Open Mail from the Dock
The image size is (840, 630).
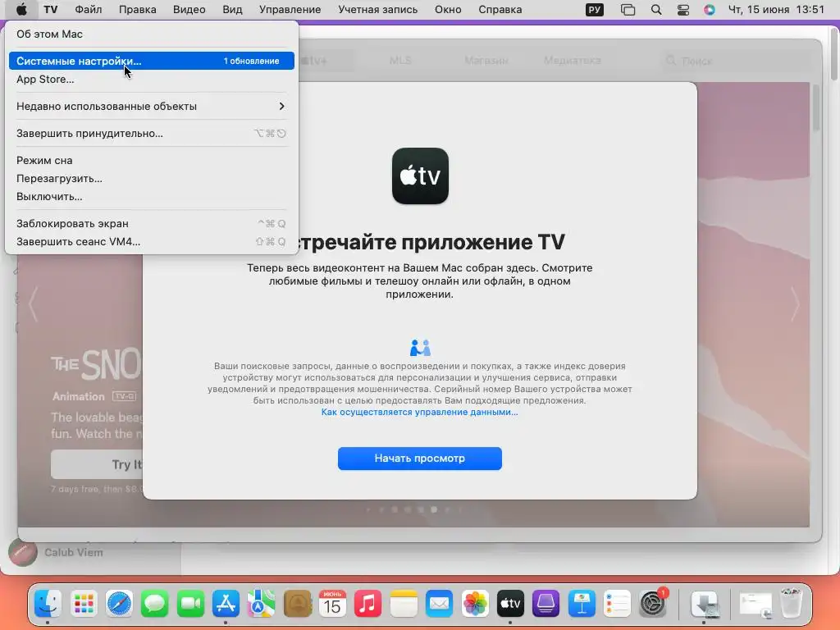click(x=440, y=604)
